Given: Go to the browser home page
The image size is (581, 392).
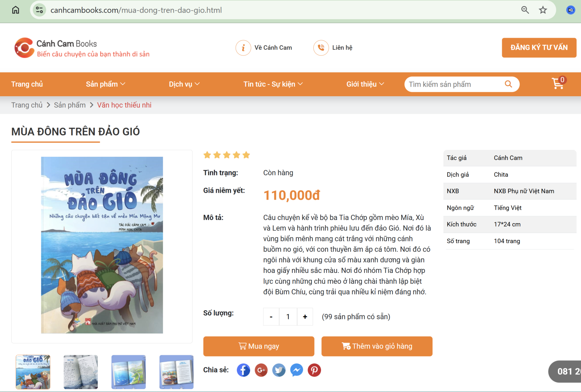Looking at the screenshot, I should (16, 10).
